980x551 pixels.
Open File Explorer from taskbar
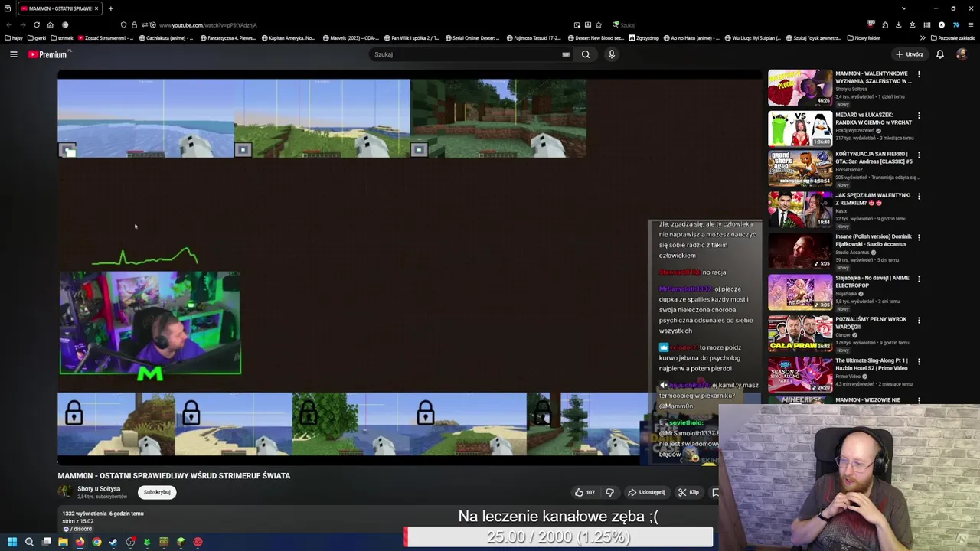(x=63, y=542)
